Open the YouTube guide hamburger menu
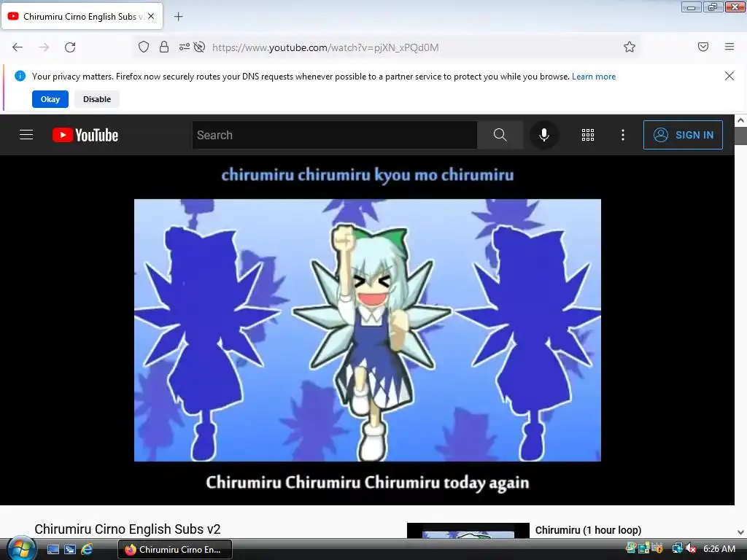747x560 pixels. [x=26, y=135]
